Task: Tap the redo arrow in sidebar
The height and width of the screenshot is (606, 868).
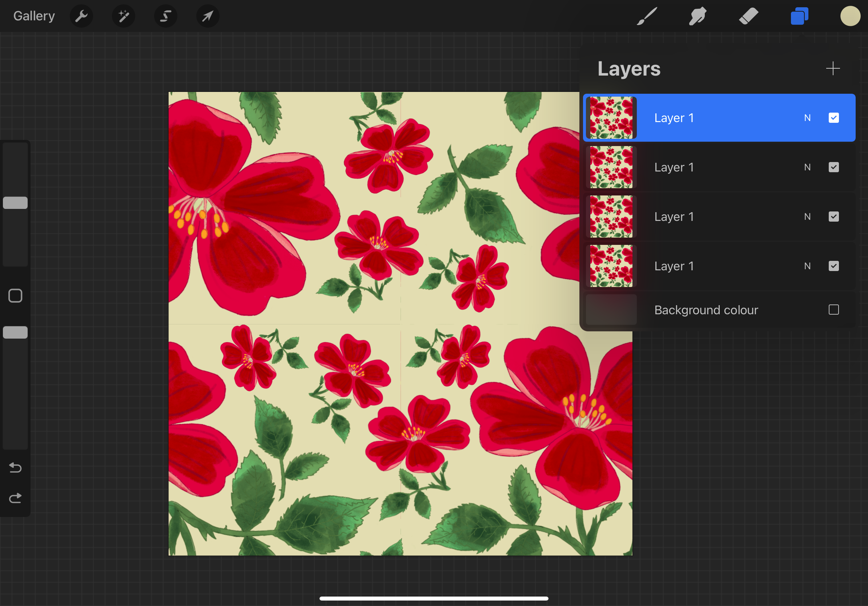Action: [15, 498]
